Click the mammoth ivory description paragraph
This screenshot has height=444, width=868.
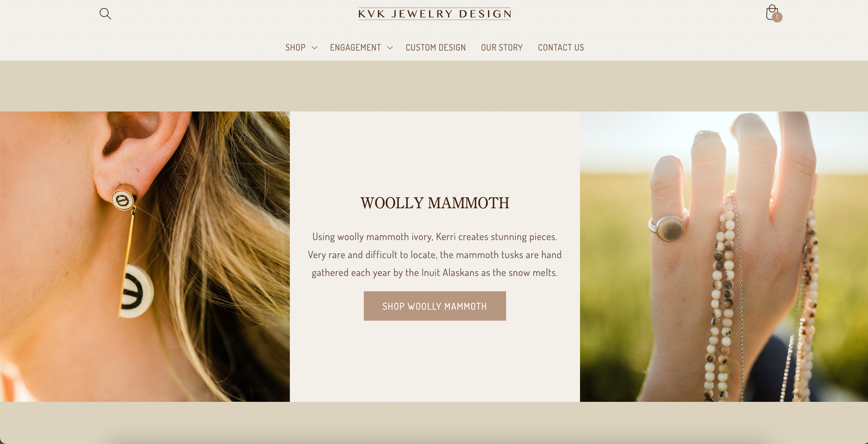tap(435, 255)
